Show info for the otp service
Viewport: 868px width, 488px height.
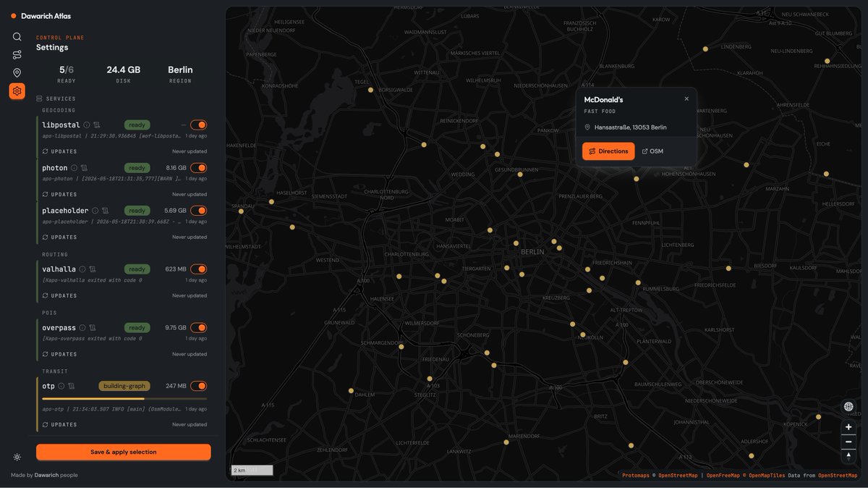pyautogui.click(x=61, y=386)
